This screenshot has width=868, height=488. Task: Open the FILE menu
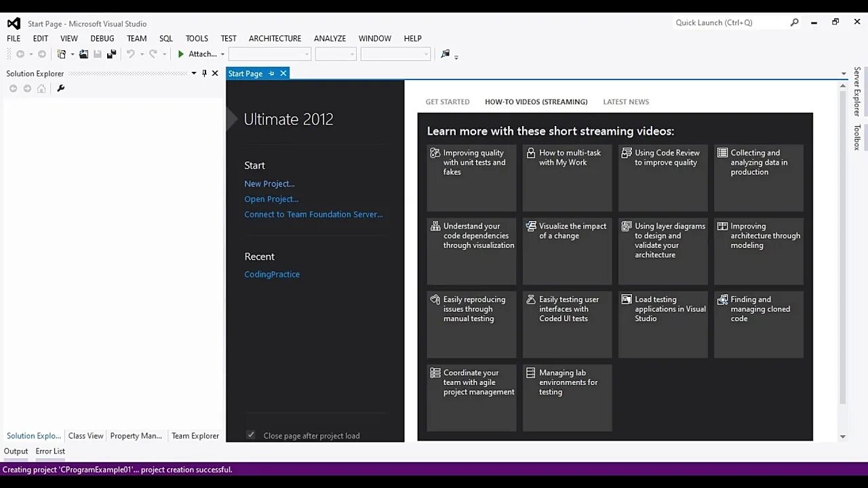[x=14, y=39]
